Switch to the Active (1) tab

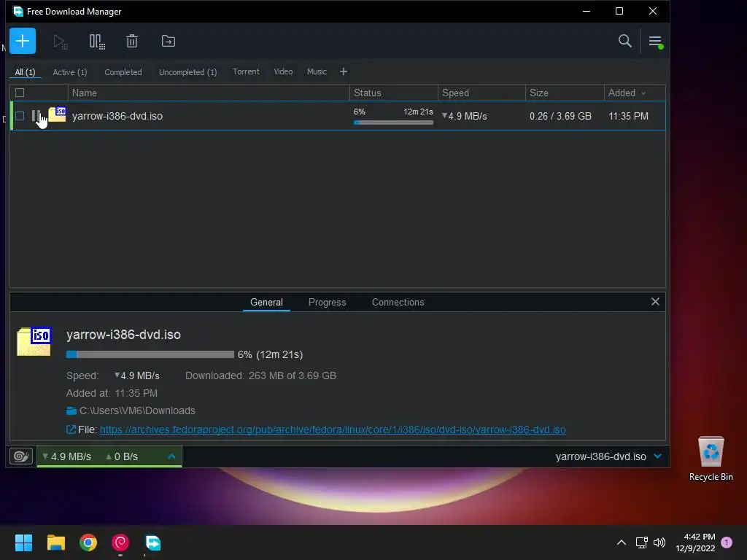(x=69, y=72)
